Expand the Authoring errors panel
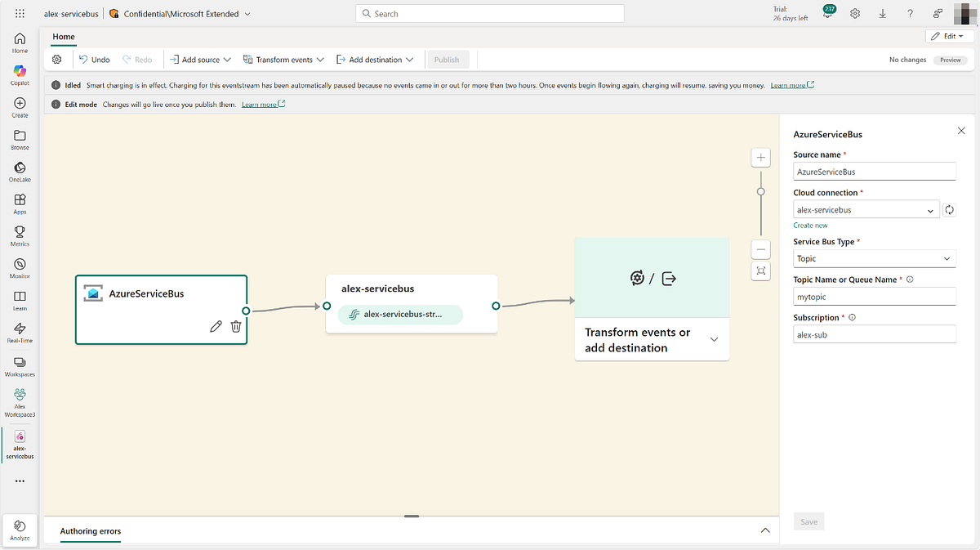980x550 pixels. pos(765,530)
